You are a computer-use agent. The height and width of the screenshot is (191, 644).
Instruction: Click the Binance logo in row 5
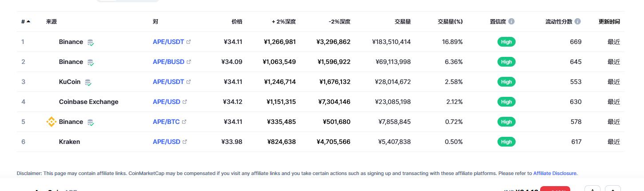coord(52,122)
